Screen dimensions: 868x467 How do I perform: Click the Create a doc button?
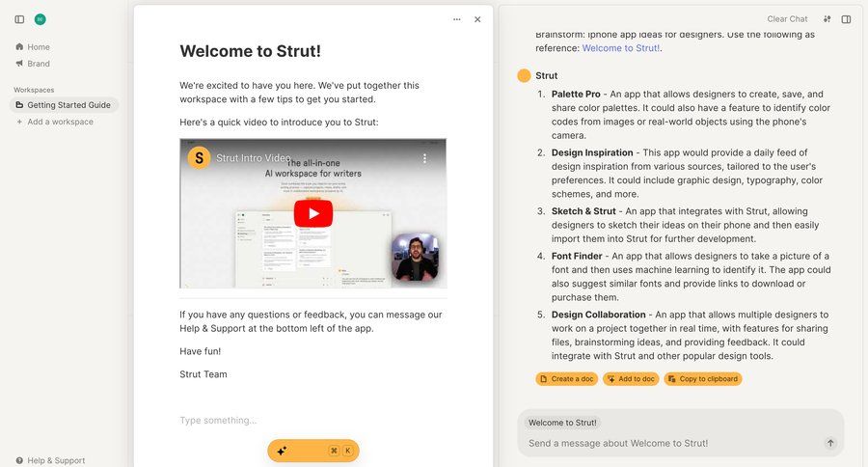click(566, 379)
